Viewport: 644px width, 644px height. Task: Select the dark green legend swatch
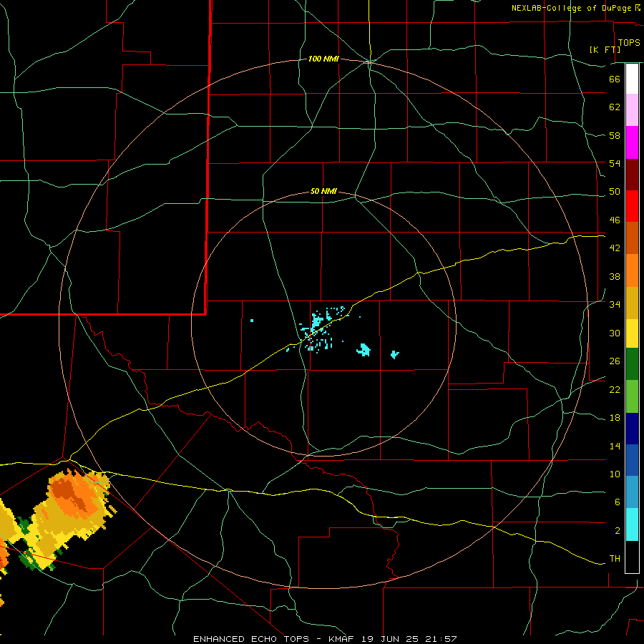[x=632, y=364]
